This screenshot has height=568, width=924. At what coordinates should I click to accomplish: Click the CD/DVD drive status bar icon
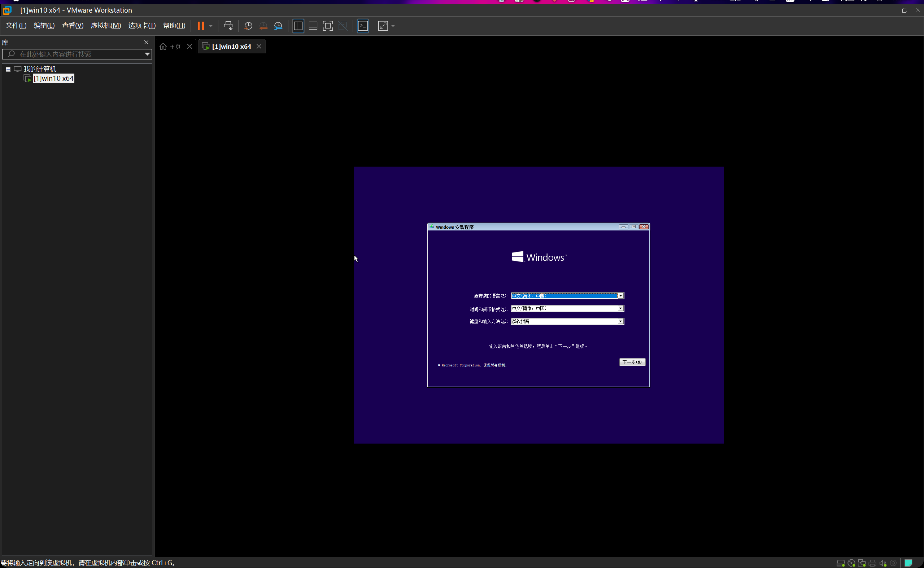click(x=851, y=563)
